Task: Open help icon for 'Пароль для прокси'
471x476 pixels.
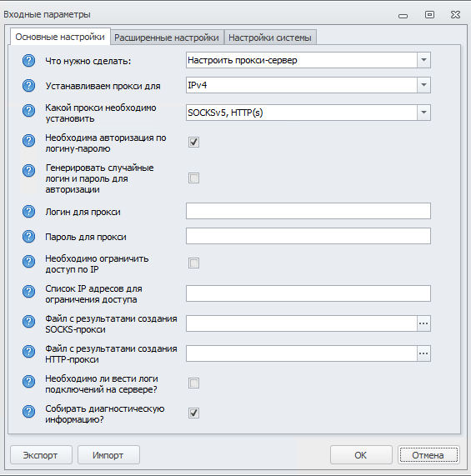Action: click(29, 237)
